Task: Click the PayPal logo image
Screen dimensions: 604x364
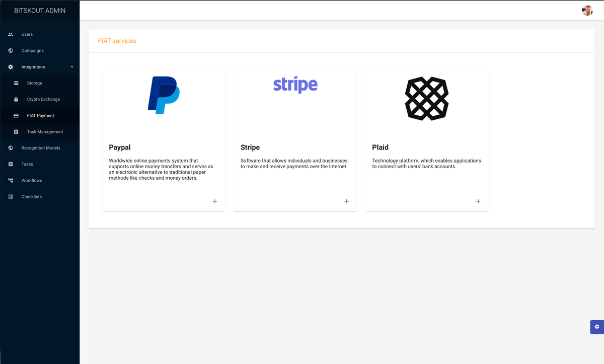Action: coord(164,95)
